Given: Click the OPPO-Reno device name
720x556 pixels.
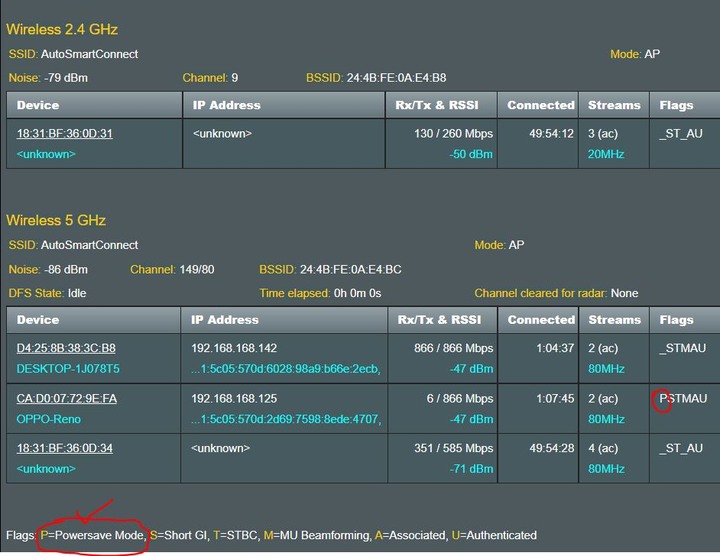Looking at the screenshot, I should click(49, 419).
